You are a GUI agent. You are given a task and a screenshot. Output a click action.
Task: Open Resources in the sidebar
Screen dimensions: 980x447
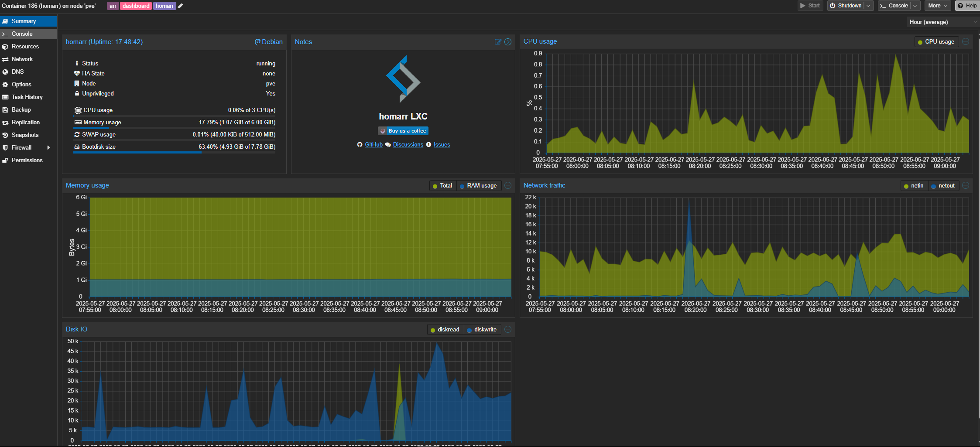(28, 46)
